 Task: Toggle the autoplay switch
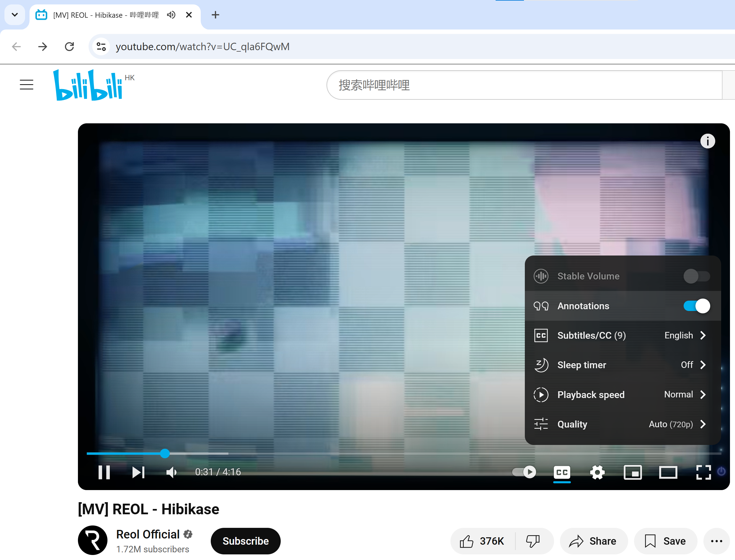[x=524, y=472]
